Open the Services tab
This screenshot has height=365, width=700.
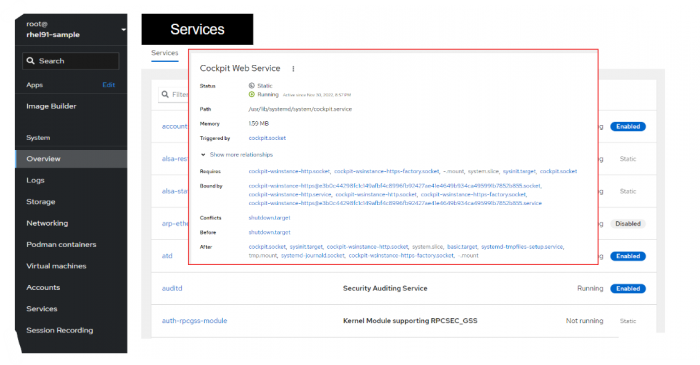[165, 53]
